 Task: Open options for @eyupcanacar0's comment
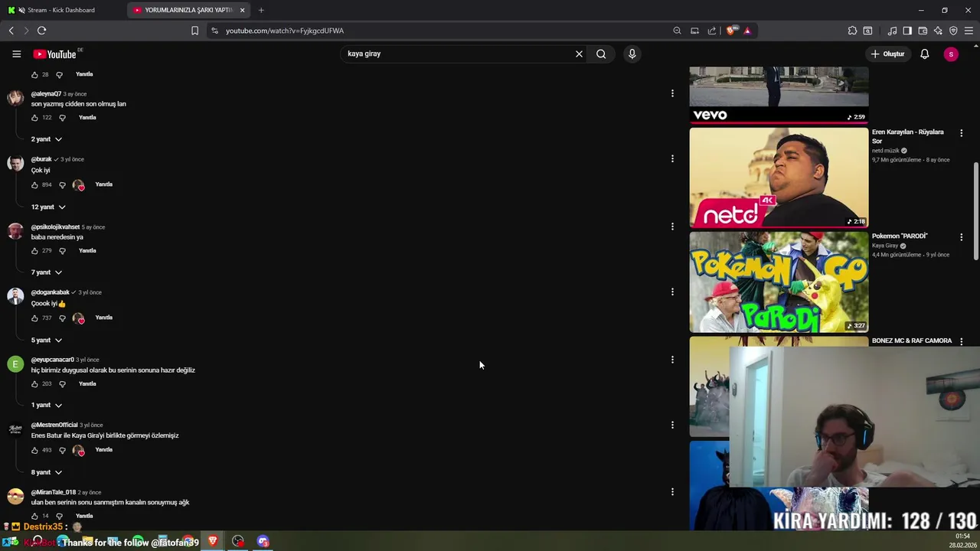[x=672, y=360]
